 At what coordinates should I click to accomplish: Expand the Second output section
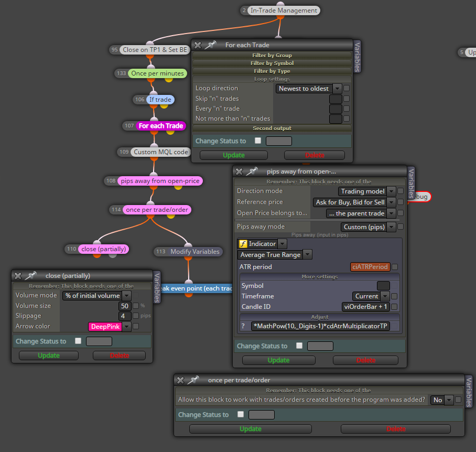click(x=272, y=128)
